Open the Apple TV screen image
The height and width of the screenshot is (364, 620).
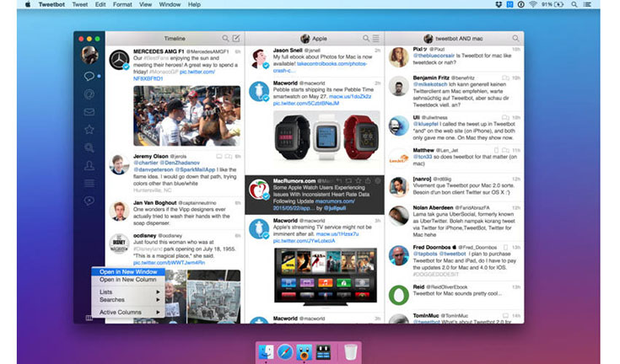point(326,276)
